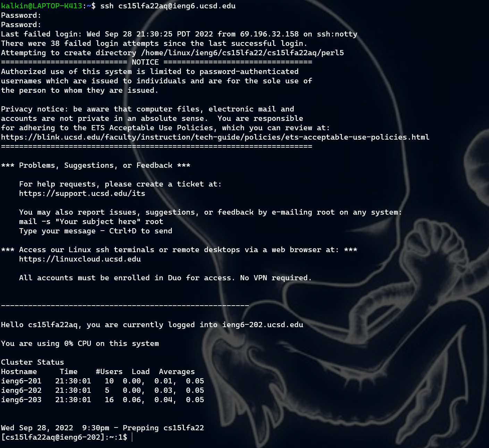
Task: Click the command prompt cursor at the bottom
Action: point(132,437)
